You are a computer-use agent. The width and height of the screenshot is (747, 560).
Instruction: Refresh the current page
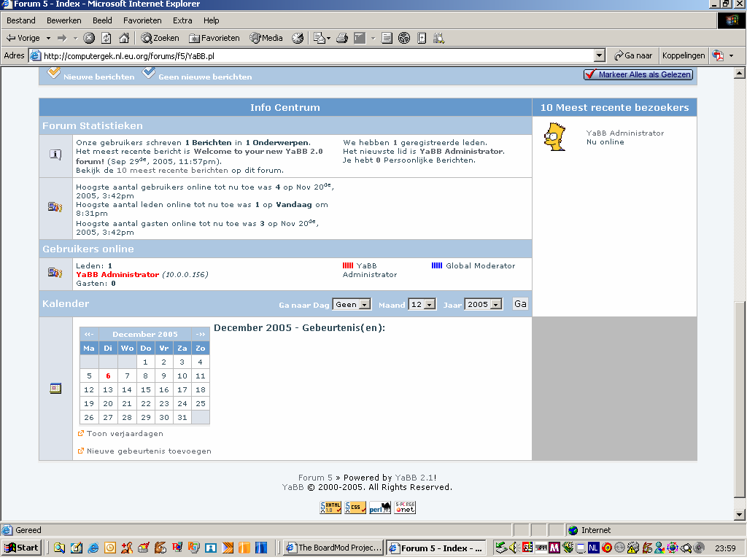[x=107, y=38]
